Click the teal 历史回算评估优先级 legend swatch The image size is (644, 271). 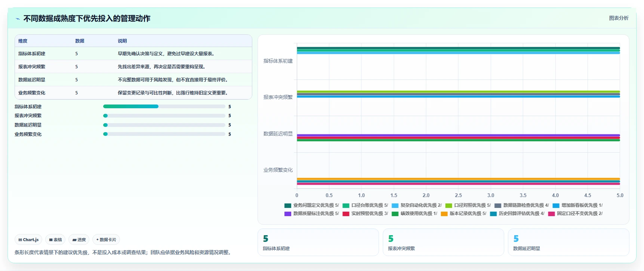point(493,214)
